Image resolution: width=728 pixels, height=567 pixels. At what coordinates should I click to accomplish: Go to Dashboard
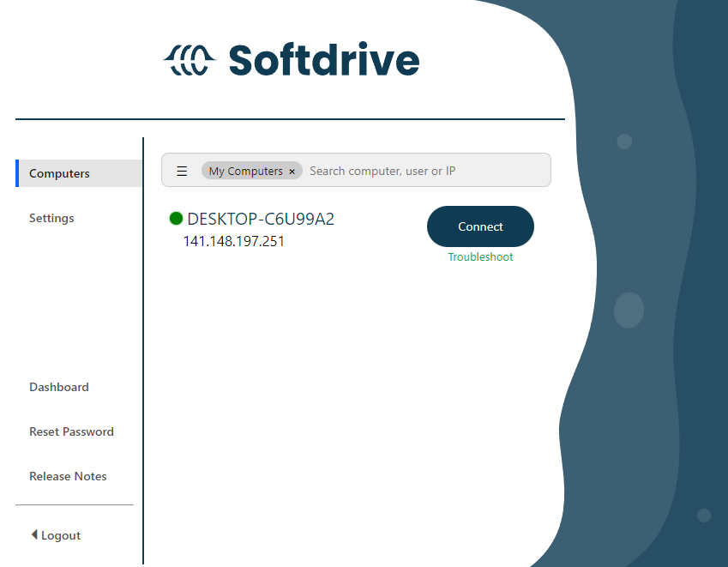pos(59,387)
